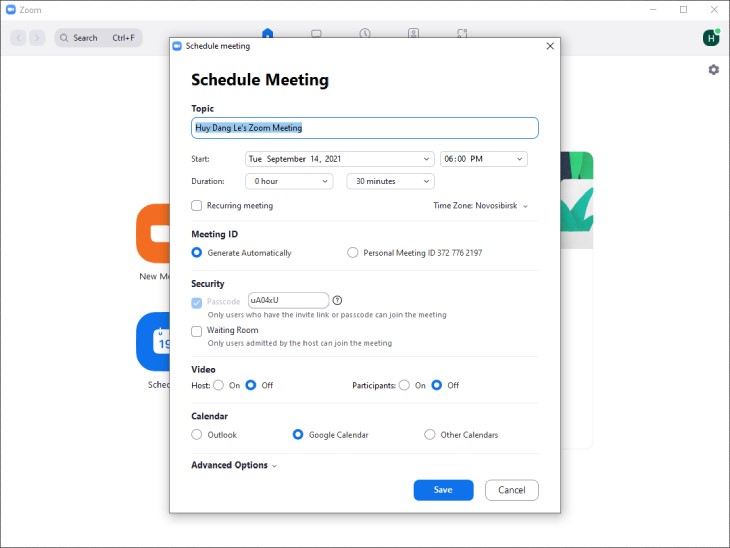Click the orange New Meeting icon

pyautogui.click(x=153, y=234)
